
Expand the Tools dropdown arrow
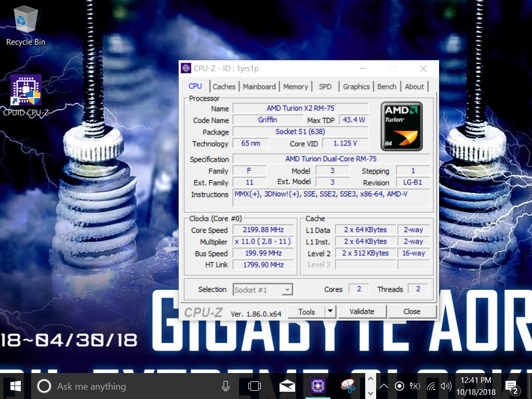[x=330, y=312]
